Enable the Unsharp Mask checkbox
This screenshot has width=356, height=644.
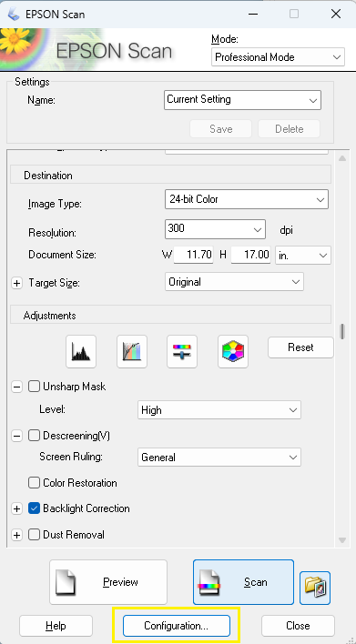[34, 387]
